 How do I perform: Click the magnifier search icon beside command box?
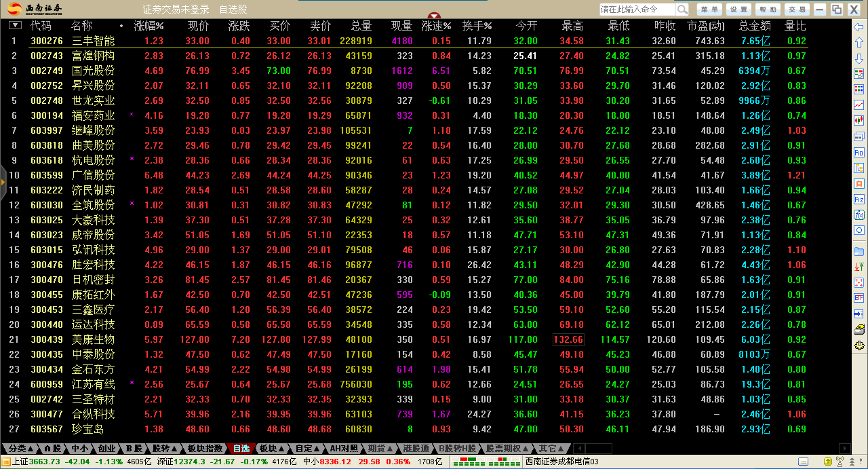[x=682, y=10]
